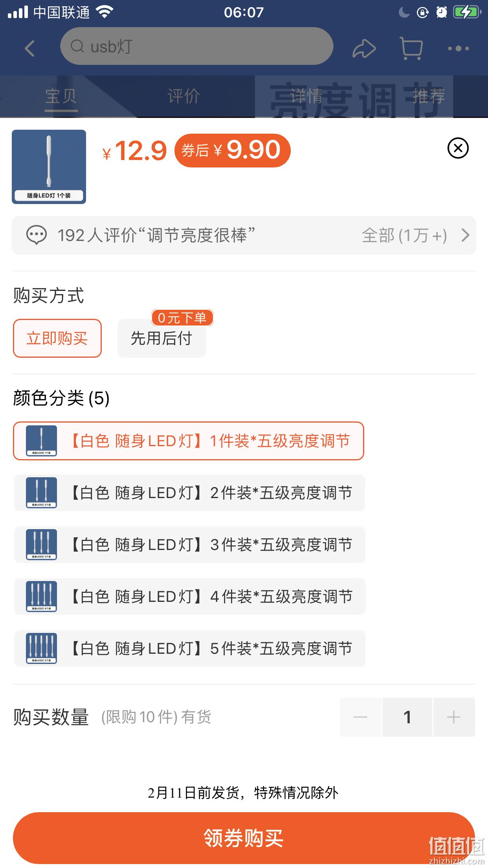Tap the 领券购买 button

coord(244,838)
